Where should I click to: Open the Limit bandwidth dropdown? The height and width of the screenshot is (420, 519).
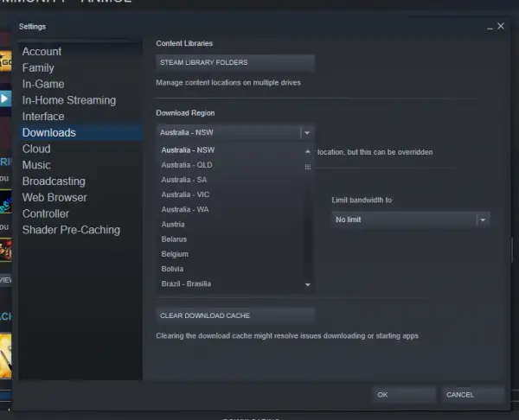411,220
